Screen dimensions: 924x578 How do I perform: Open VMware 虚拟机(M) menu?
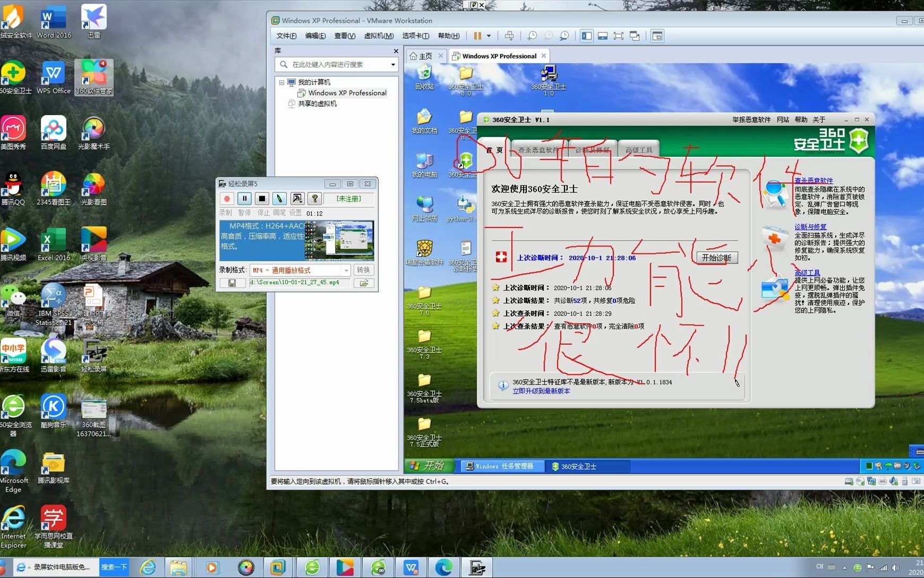pyautogui.click(x=379, y=36)
